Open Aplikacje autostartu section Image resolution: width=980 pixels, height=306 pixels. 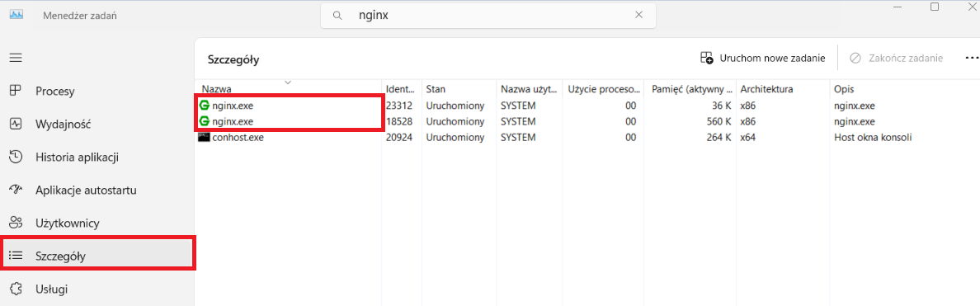[86, 190]
